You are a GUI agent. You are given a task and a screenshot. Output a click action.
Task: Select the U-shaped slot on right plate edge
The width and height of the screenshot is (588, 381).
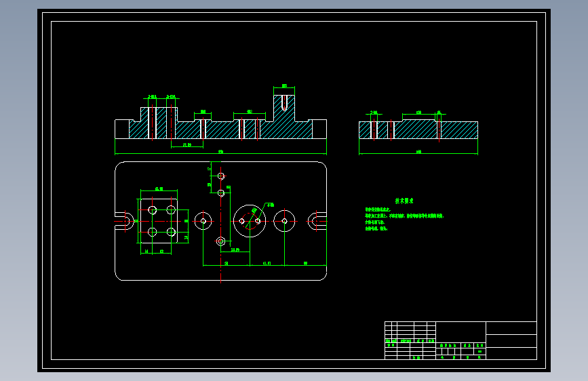click(317, 221)
